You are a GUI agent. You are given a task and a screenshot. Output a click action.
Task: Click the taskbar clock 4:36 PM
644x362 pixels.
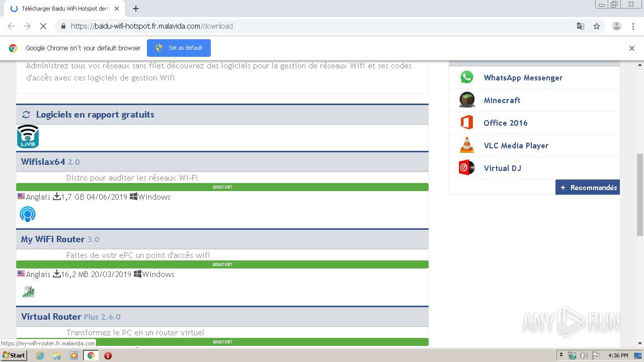coord(618,355)
